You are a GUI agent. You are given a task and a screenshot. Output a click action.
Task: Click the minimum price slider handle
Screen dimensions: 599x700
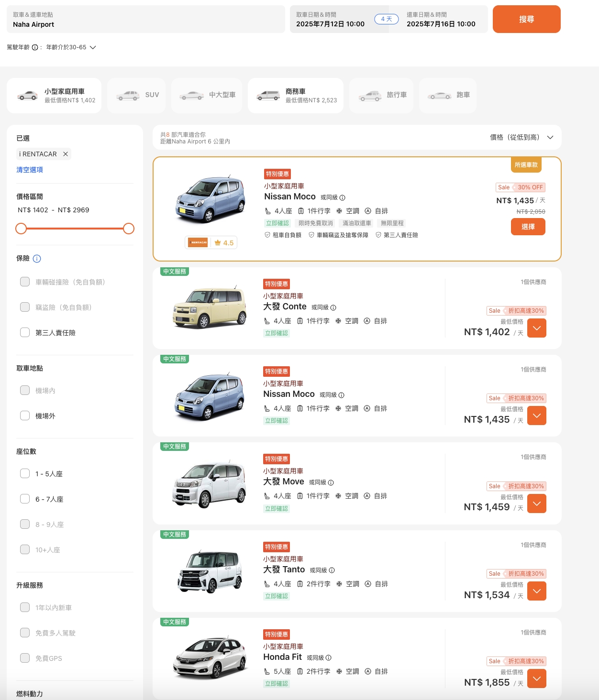pos(21,229)
